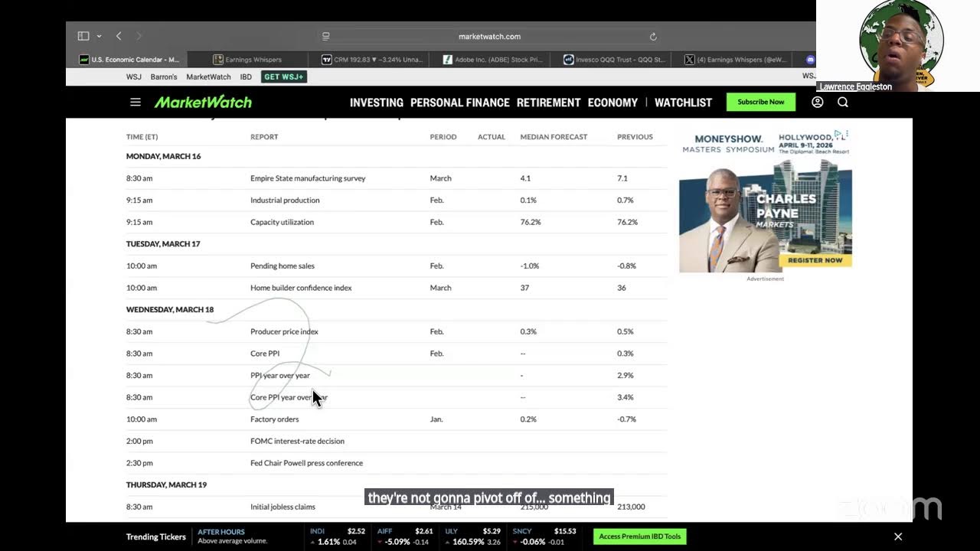Click MarketWatch in the top network bar
This screenshot has width=980, height=551.
[x=208, y=77]
